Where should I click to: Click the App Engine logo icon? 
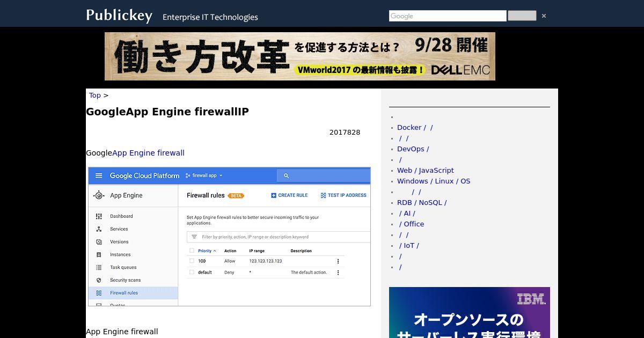click(99, 195)
